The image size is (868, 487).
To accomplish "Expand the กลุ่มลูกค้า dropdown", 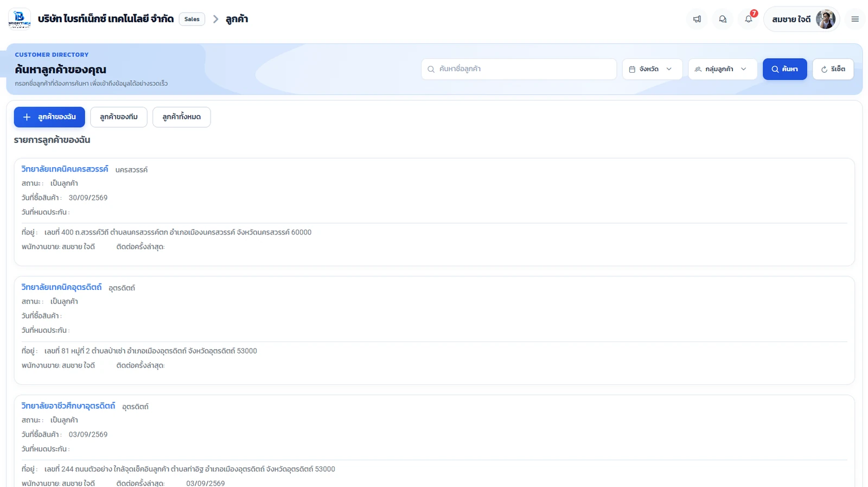I will [723, 69].
